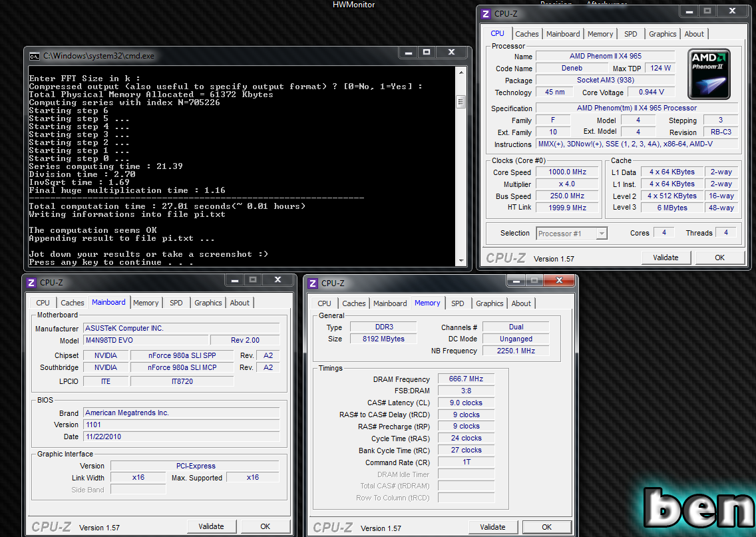The height and width of the screenshot is (537, 756).
Task: Select Mainboard tab in bottom-left CPU-Z window
Action: pyautogui.click(x=109, y=302)
